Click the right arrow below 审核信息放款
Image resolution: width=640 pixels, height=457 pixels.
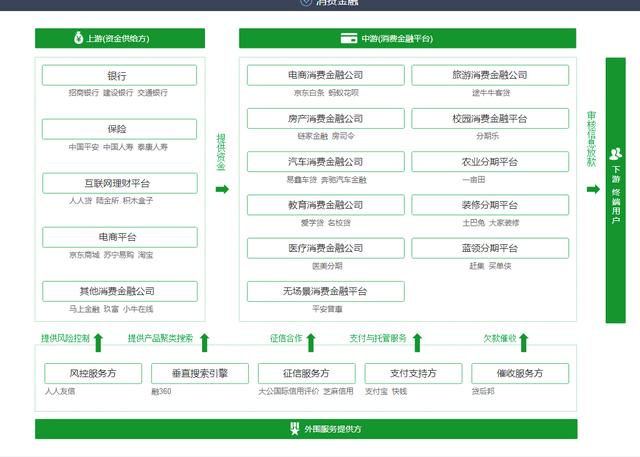[x=593, y=189]
